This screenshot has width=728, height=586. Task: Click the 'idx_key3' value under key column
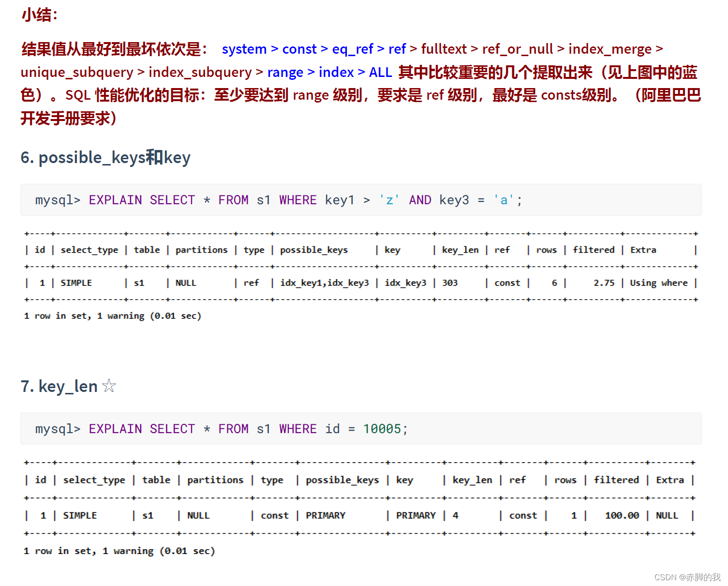tap(406, 283)
